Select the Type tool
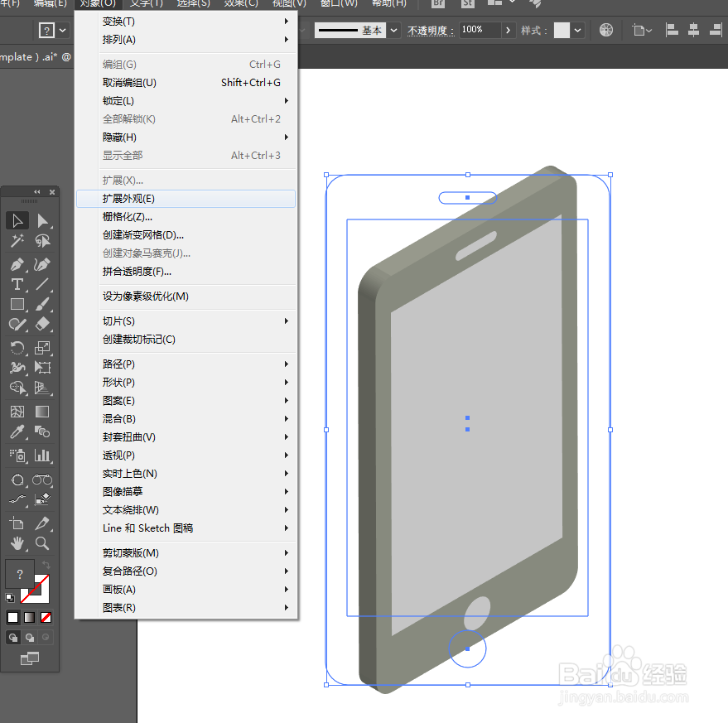This screenshot has height=723, width=728. (x=17, y=284)
